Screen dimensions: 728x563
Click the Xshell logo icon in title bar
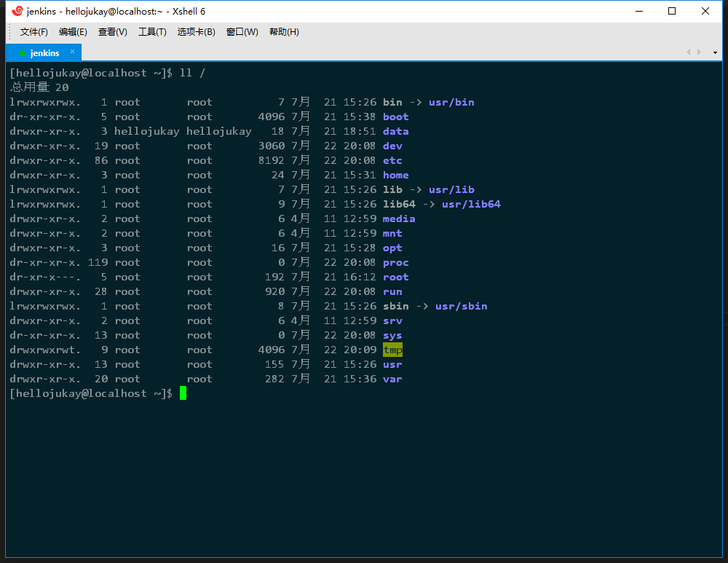17,11
